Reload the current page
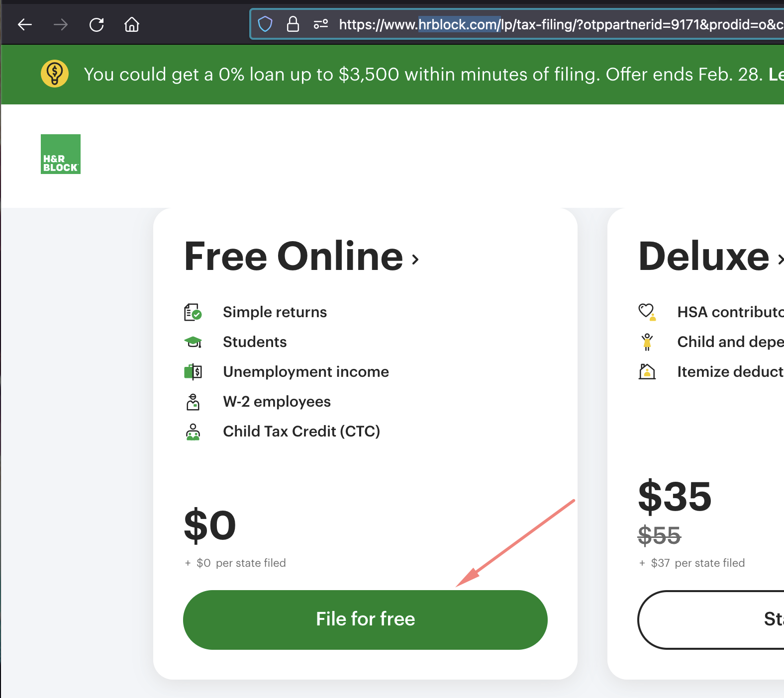The width and height of the screenshot is (784, 698). point(97,24)
